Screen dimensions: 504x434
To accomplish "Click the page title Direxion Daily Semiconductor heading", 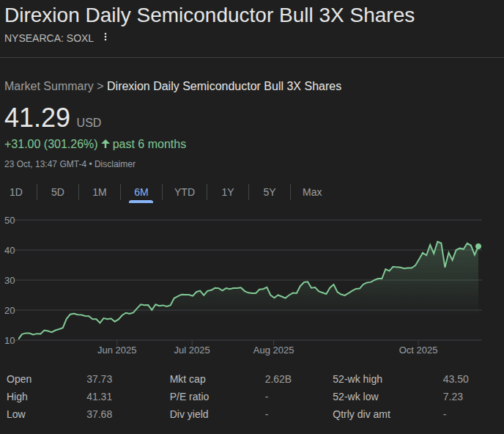I will (x=210, y=15).
